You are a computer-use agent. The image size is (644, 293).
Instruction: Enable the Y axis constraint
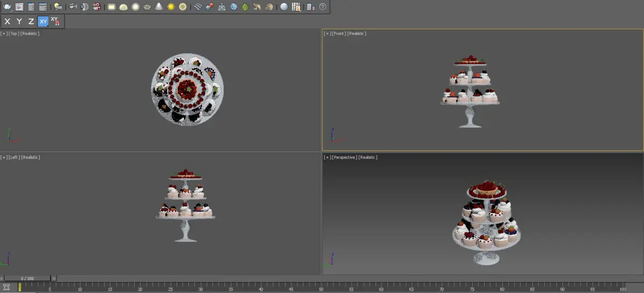pyautogui.click(x=19, y=21)
